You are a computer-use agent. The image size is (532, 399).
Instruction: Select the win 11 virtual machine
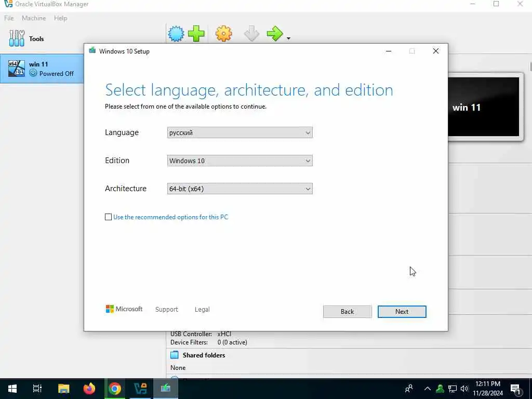(42, 69)
